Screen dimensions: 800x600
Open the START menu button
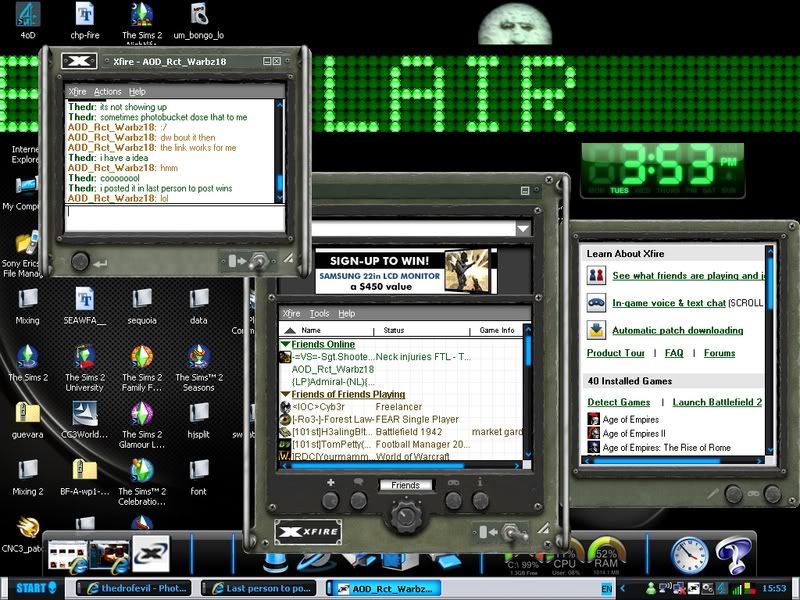tap(36, 588)
